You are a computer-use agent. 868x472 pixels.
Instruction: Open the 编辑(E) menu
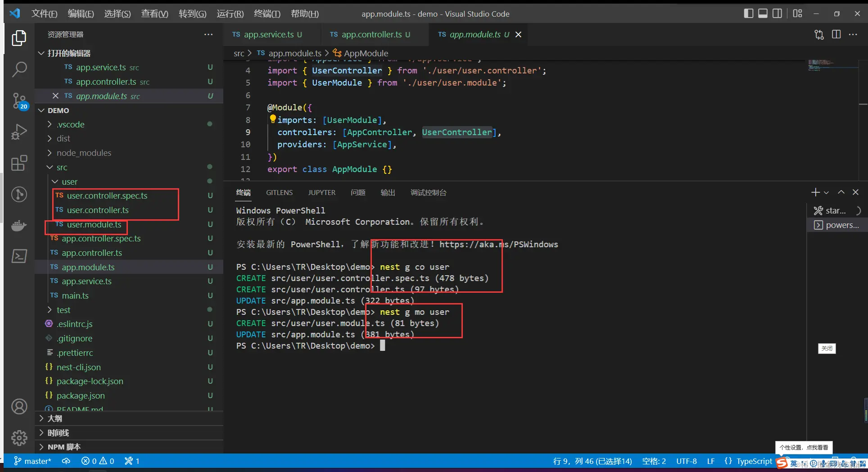click(x=81, y=14)
